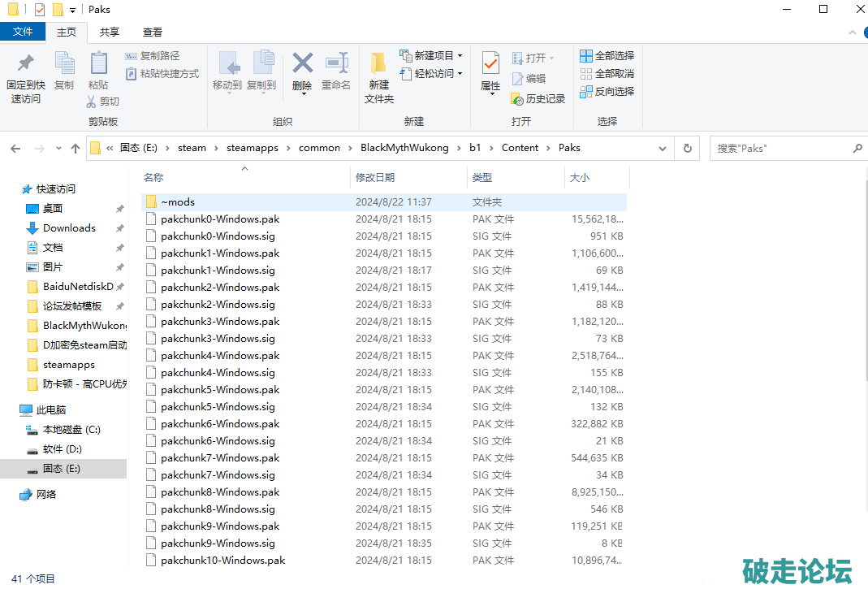Click Select All in ribbon
The height and width of the screenshot is (589, 868).
pyautogui.click(x=607, y=56)
